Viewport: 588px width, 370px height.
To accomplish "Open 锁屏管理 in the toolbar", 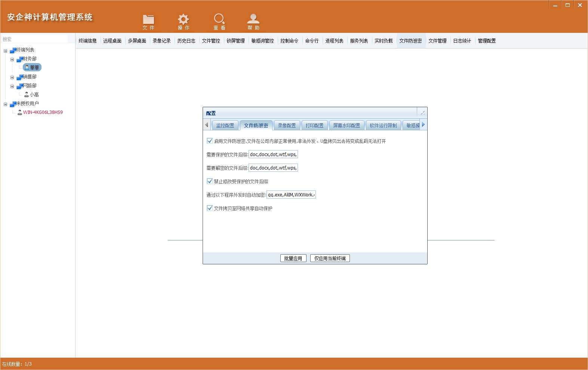I will 236,41.
